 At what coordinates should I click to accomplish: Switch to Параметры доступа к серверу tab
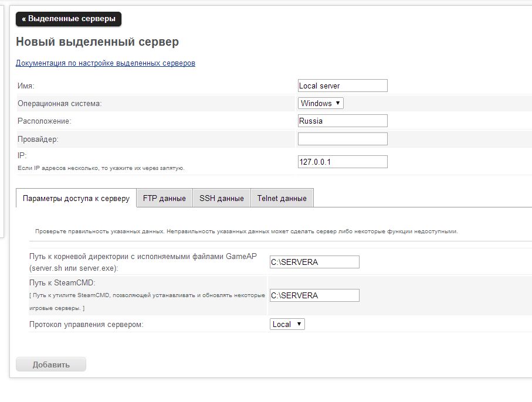point(76,198)
